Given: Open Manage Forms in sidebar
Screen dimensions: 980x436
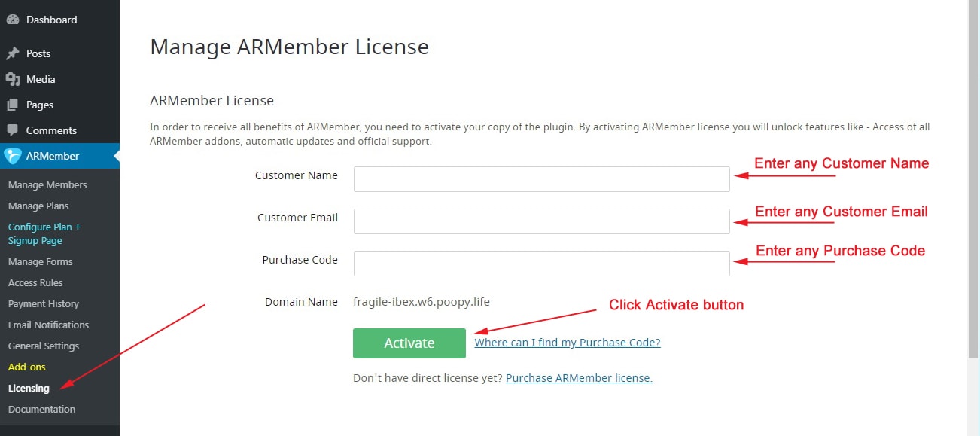Looking at the screenshot, I should pos(41,261).
